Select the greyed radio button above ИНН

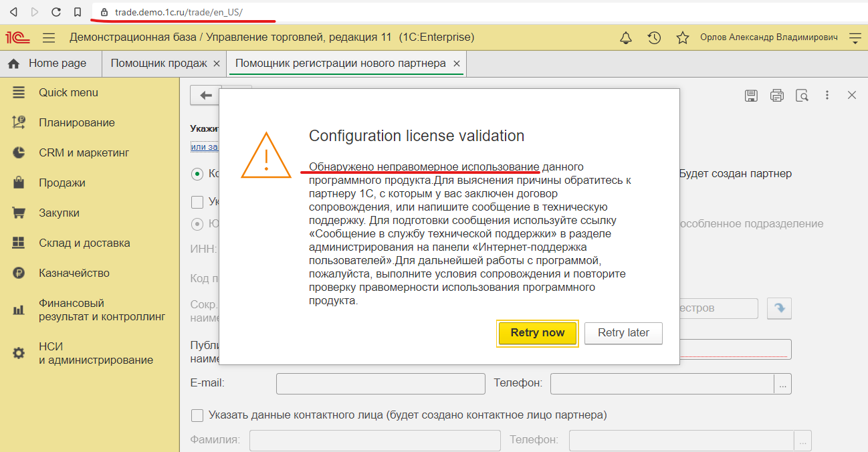(x=197, y=223)
